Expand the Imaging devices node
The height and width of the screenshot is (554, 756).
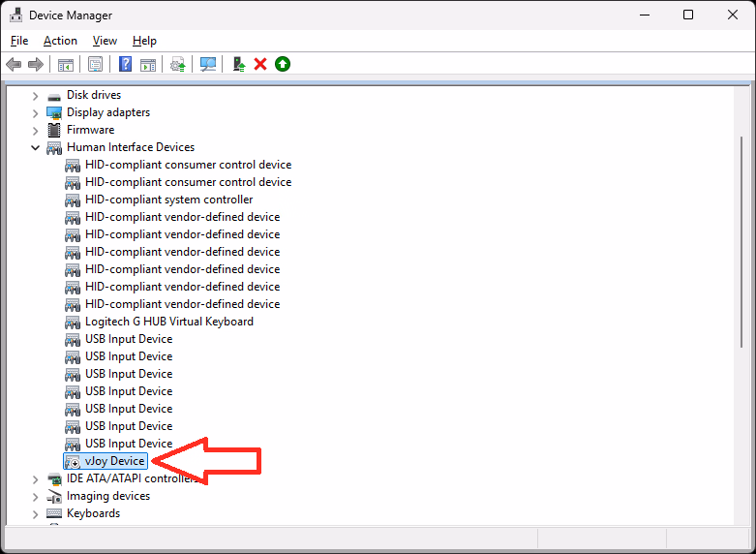pos(35,497)
